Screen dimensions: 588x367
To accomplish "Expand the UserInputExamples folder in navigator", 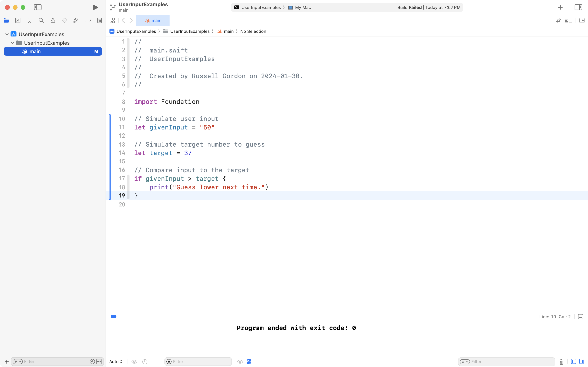I will point(12,43).
